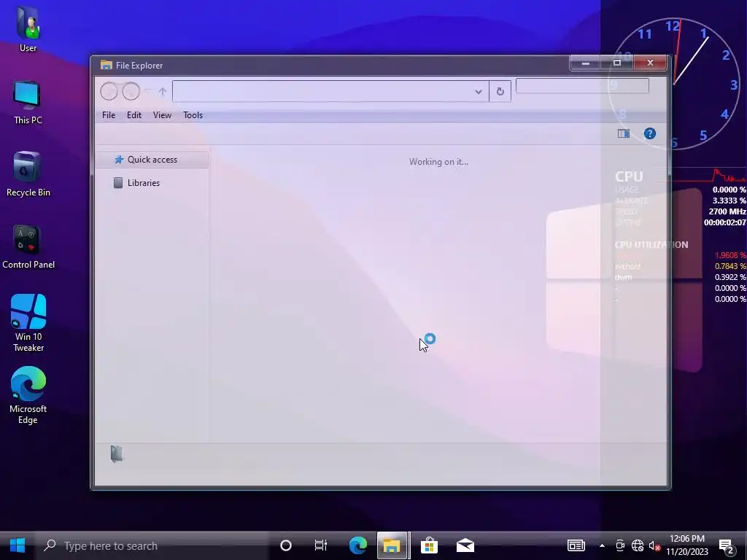Click the Up one level arrow
The image size is (747, 560).
point(163,91)
